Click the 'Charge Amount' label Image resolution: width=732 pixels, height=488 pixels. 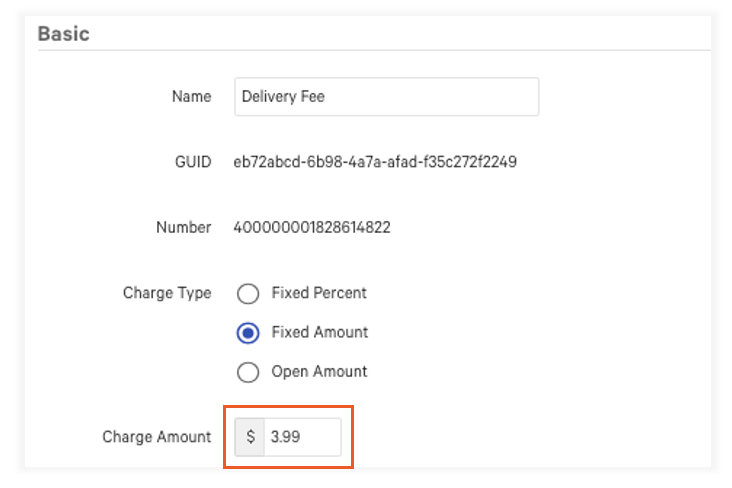156,437
